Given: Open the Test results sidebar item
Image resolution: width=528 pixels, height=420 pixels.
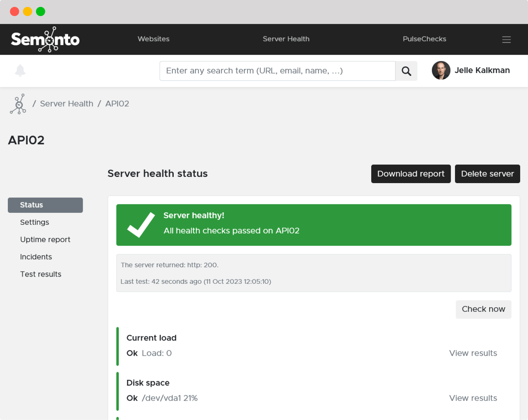Looking at the screenshot, I should pyautogui.click(x=41, y=274).
